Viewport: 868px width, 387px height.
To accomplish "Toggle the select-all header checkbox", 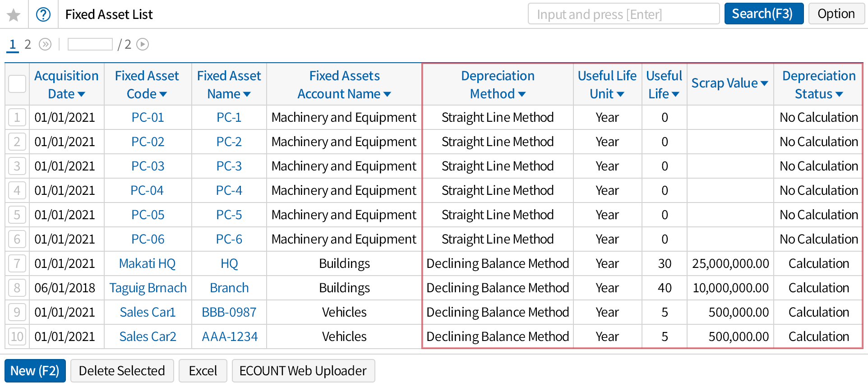I will coord(17,84).
